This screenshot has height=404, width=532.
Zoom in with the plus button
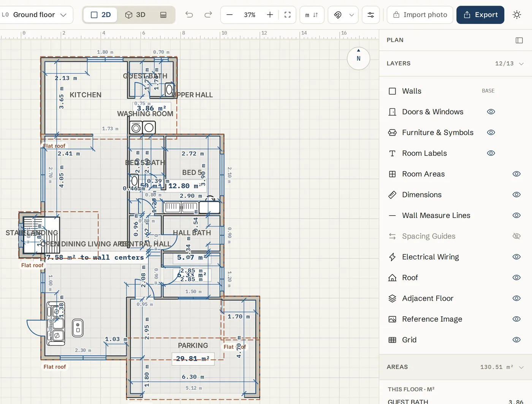click(x=270, y=15)
